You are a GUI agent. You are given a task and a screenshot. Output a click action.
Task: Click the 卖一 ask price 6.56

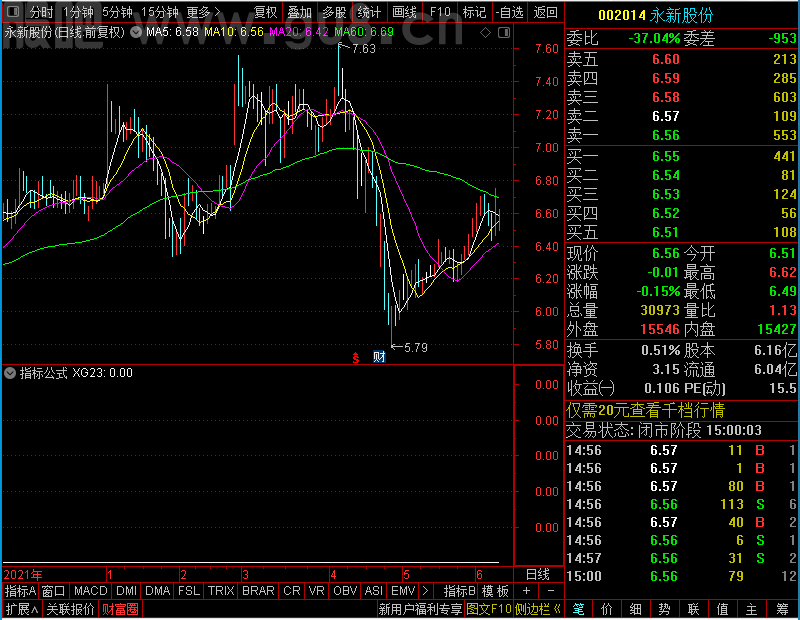coord(666,135)
